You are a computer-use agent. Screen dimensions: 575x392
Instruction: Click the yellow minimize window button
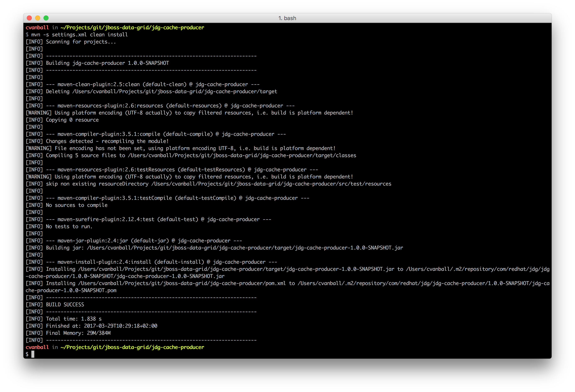point(38,18)
